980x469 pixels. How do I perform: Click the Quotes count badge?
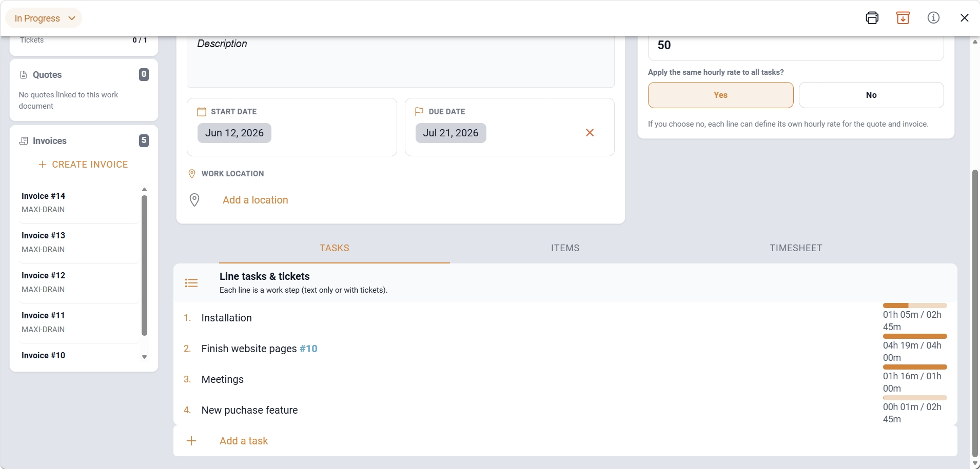coord(144,74)
